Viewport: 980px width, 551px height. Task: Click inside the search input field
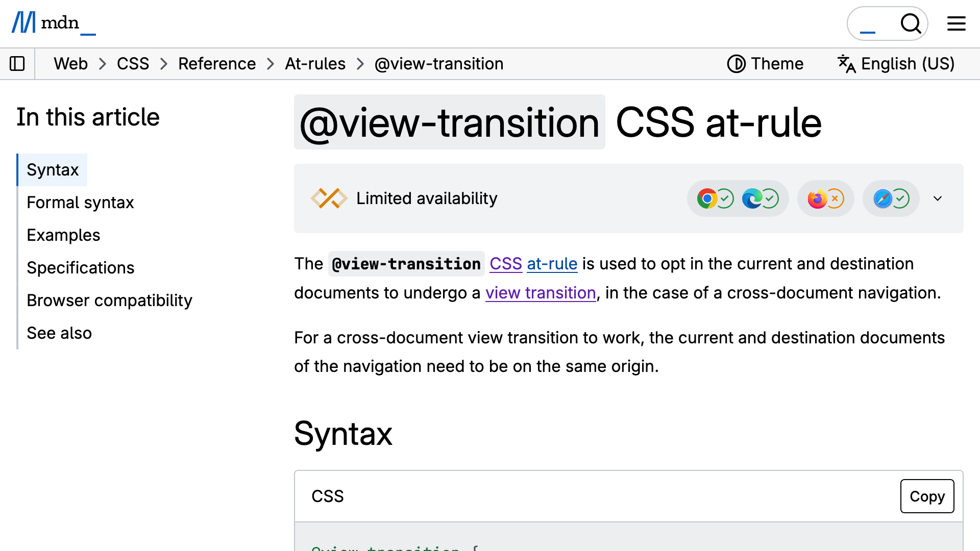tap(873, 23)
